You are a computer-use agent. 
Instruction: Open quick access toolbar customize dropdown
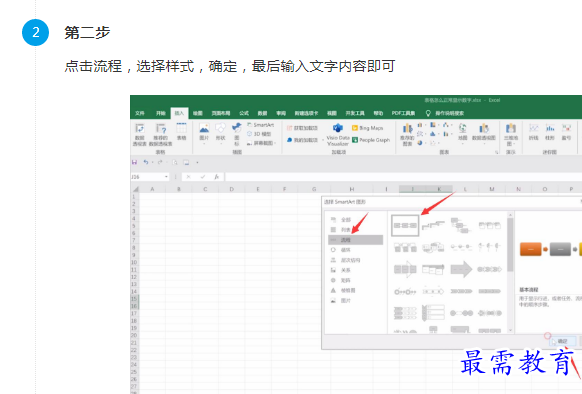coord(197,162)
